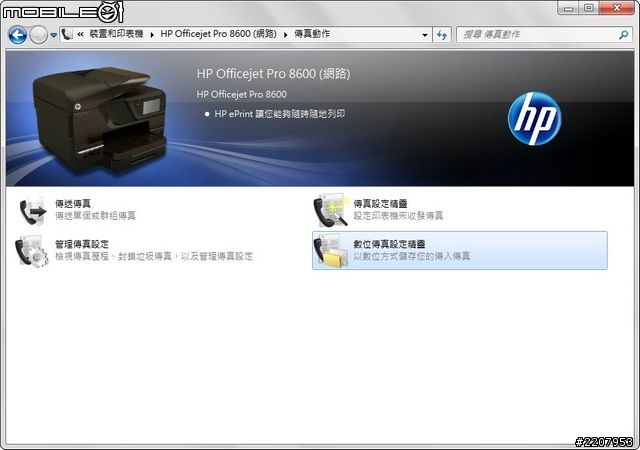Click the double chevron before 裝置和印表機
640x450 pixels.
pos(81,34)
